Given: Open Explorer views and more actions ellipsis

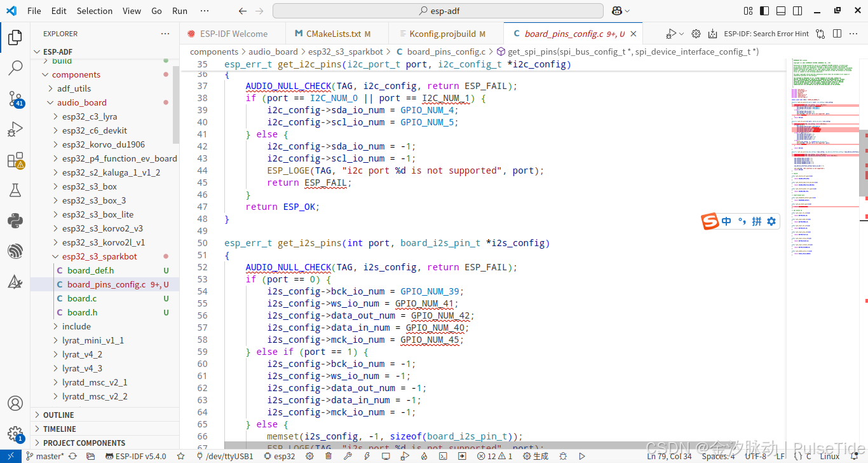Looking at the screenshot, I should pyautogui.click(x=165, y=34).
